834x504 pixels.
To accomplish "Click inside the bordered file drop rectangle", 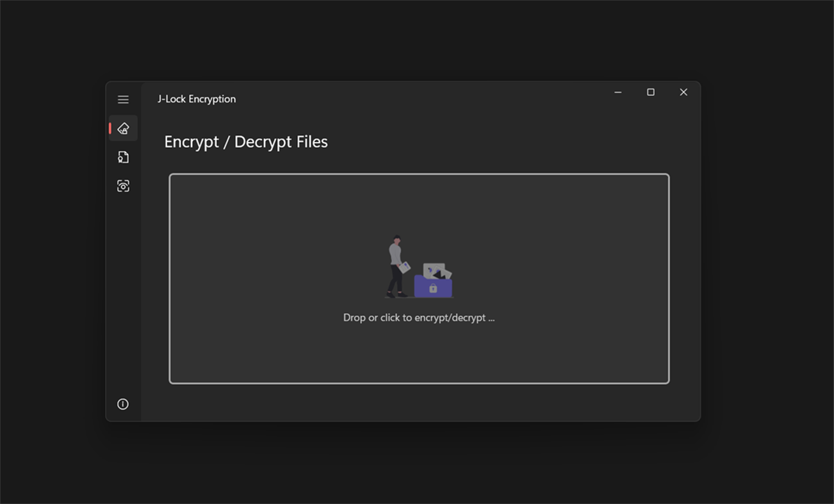I will click(x=418, y=279).
